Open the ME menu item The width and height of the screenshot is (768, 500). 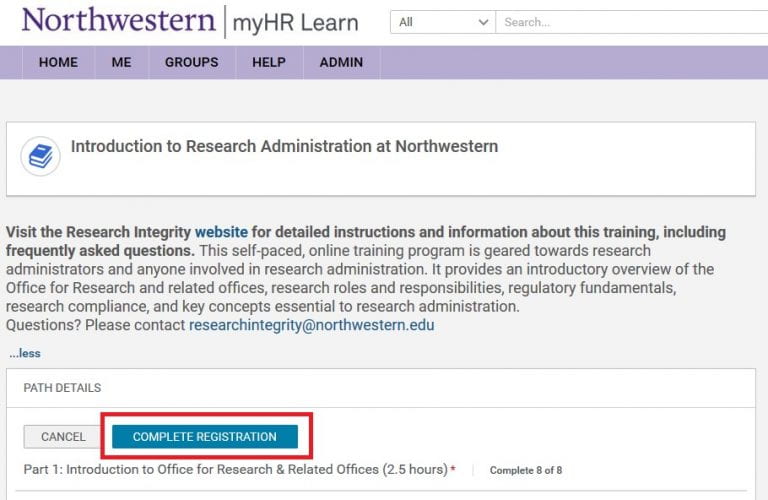(121, 62)
